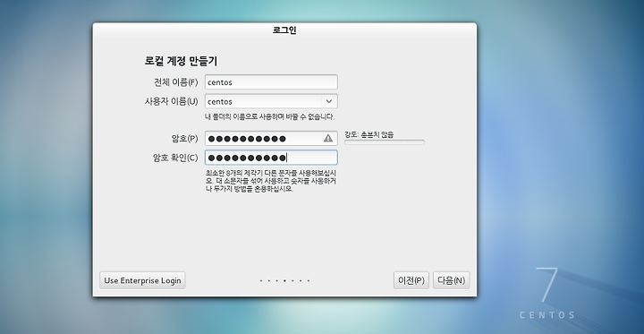Focus the password (암호) field

271,138
